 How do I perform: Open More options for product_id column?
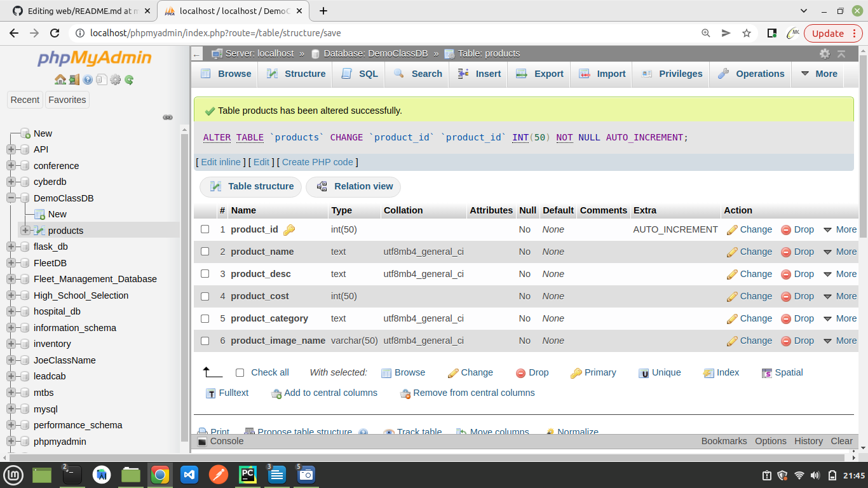click(839, 229)
